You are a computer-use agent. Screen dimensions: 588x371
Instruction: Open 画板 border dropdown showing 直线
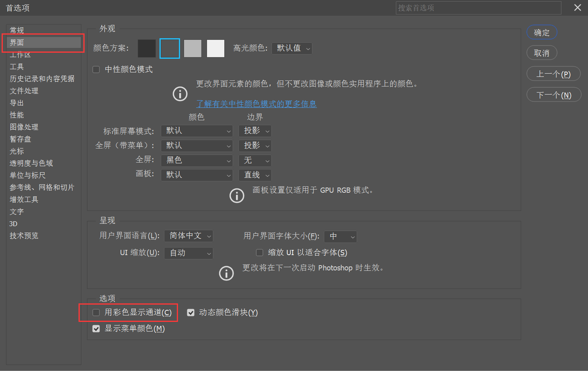(x=255, y=175)
